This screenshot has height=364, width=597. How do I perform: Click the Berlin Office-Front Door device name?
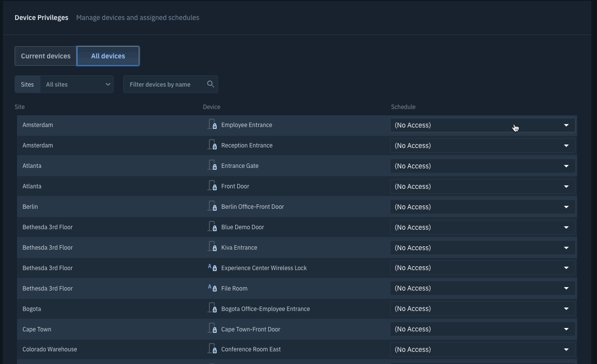252,207
